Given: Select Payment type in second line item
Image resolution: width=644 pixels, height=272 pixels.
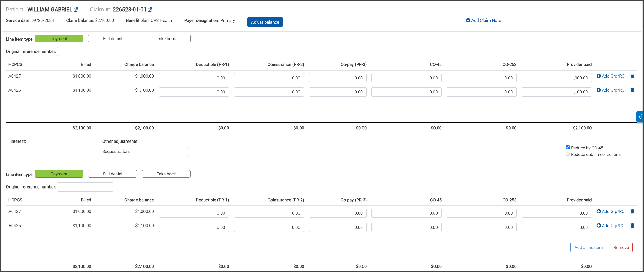Looking at the screenshot, I should pyautogui.click(x=59, y=174).
